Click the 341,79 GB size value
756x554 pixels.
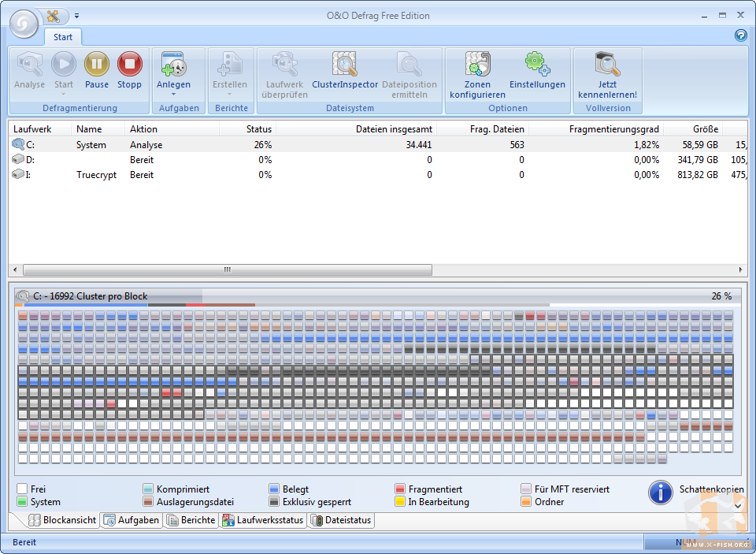click(x=698, y=160)
